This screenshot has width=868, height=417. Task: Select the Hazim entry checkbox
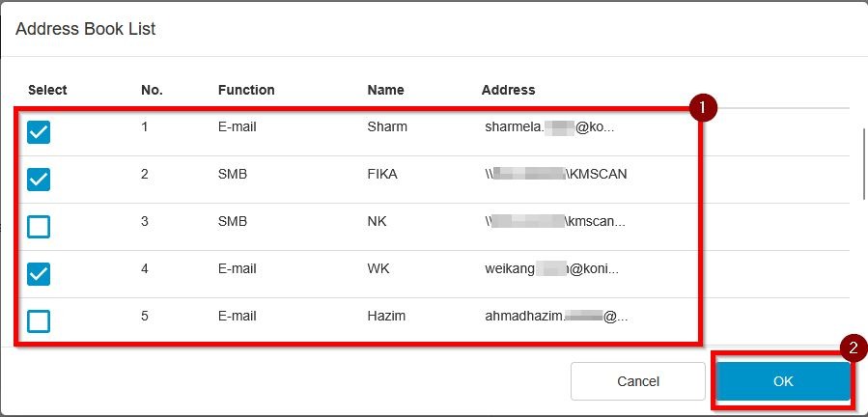tap(39, 320)
